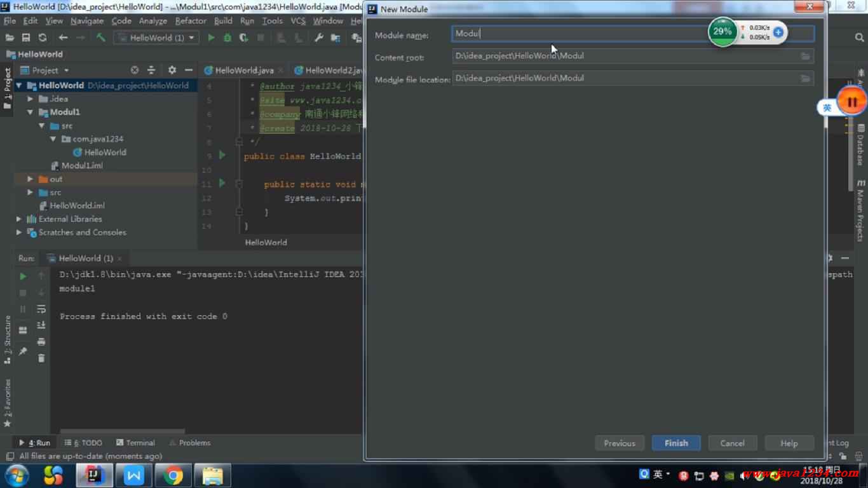Open the Project view dropdown
The height and width of the screenshot is (488, 868).
tap(44, 70)
